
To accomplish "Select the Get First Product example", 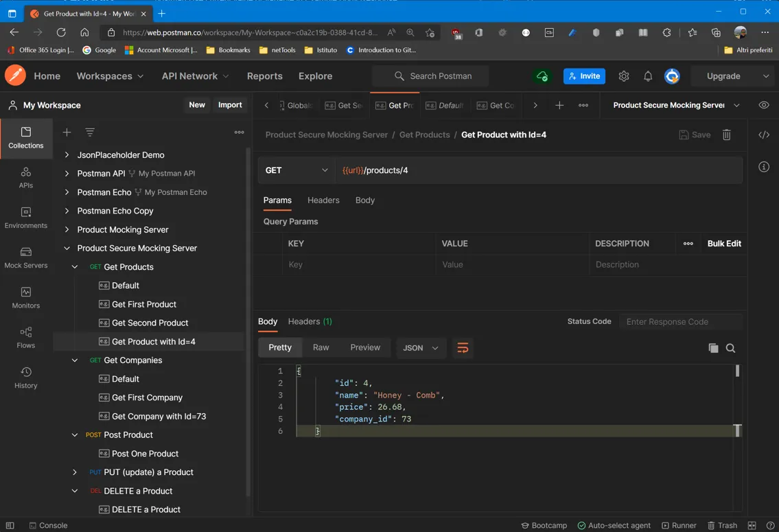I will coord(144,305).
